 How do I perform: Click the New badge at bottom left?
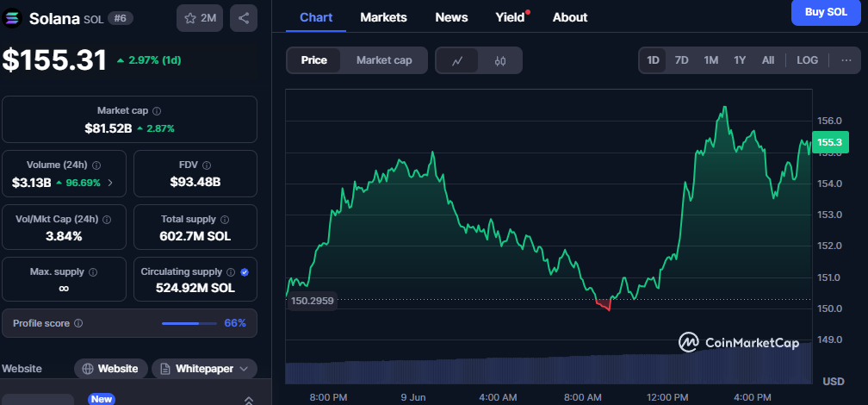click(x=102, y=399)
